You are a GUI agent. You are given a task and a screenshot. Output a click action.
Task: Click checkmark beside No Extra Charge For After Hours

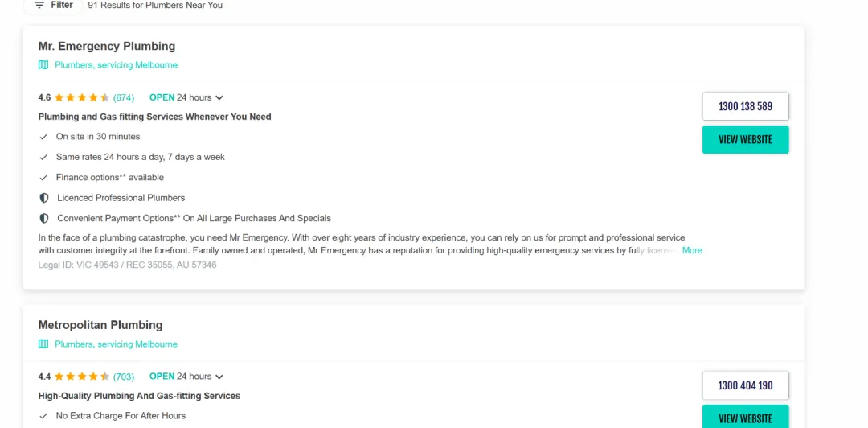coord(44,416)
